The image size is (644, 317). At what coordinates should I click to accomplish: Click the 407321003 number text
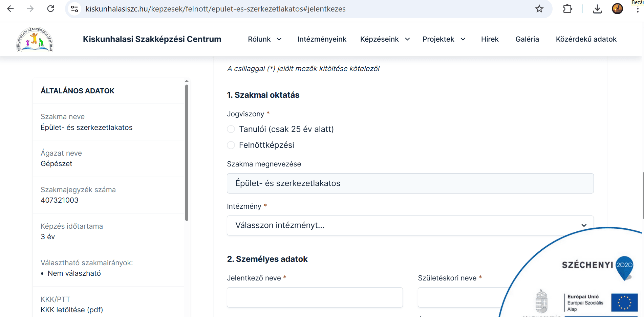60,200
